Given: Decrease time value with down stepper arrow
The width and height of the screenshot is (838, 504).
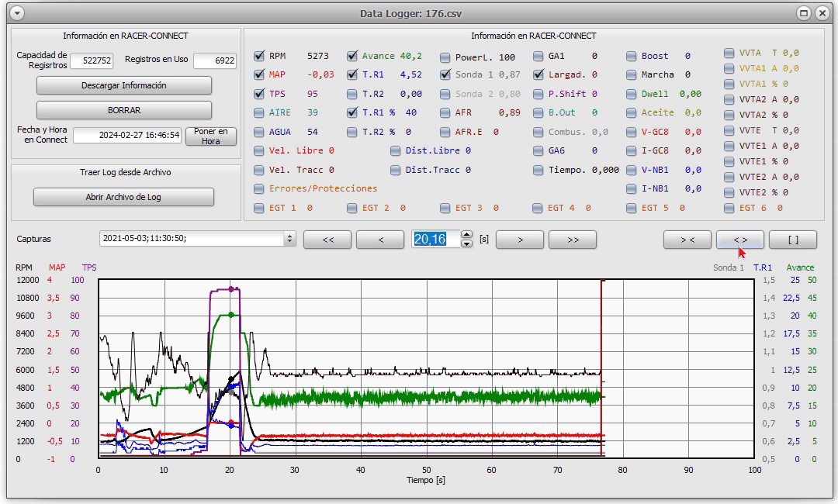Looking at the screenshot, I should pos(466,243).
